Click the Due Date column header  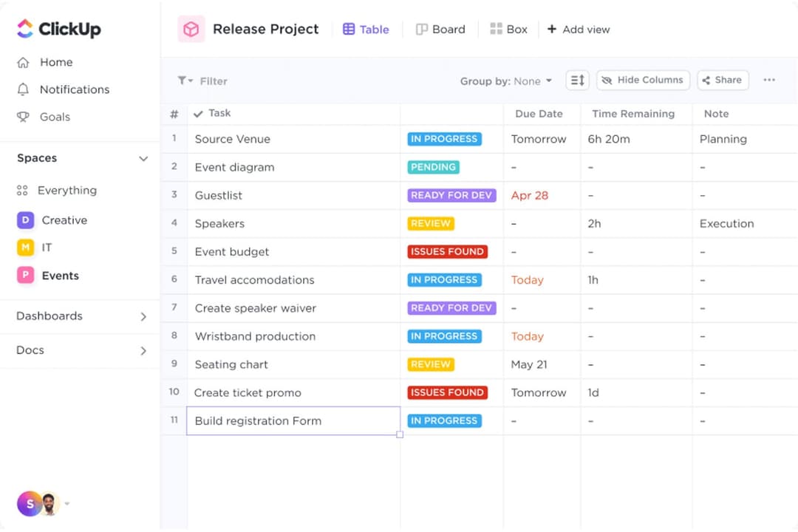pyautogui.click(x=539, y=114)
